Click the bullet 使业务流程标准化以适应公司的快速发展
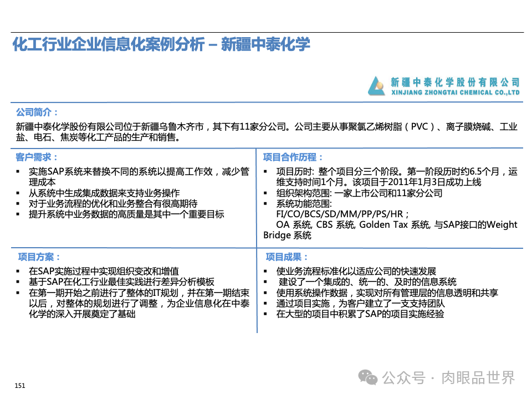The height and width of the screenshot is (399, 532). (356, 271)
